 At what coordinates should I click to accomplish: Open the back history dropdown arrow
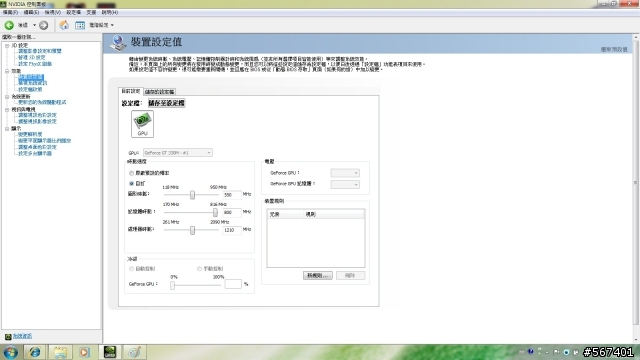click(x=34, y=25)
